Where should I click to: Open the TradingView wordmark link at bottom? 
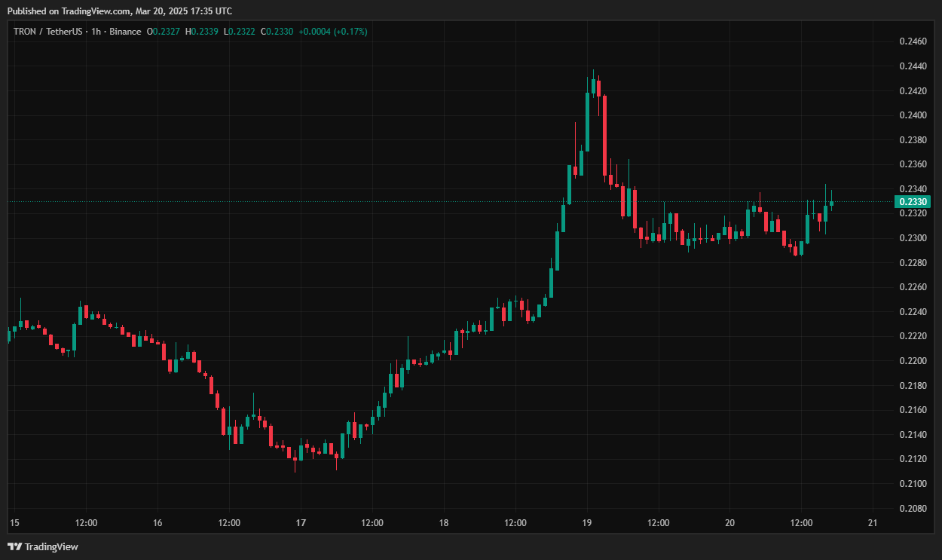51,546
